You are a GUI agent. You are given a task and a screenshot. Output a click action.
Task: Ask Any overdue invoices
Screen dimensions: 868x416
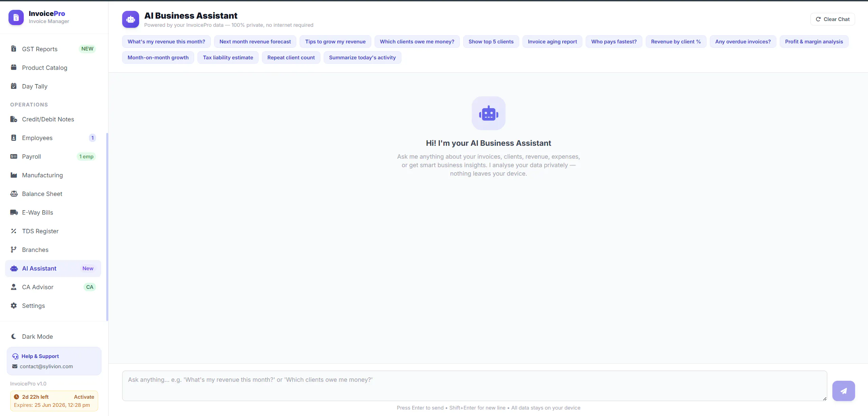743,41
